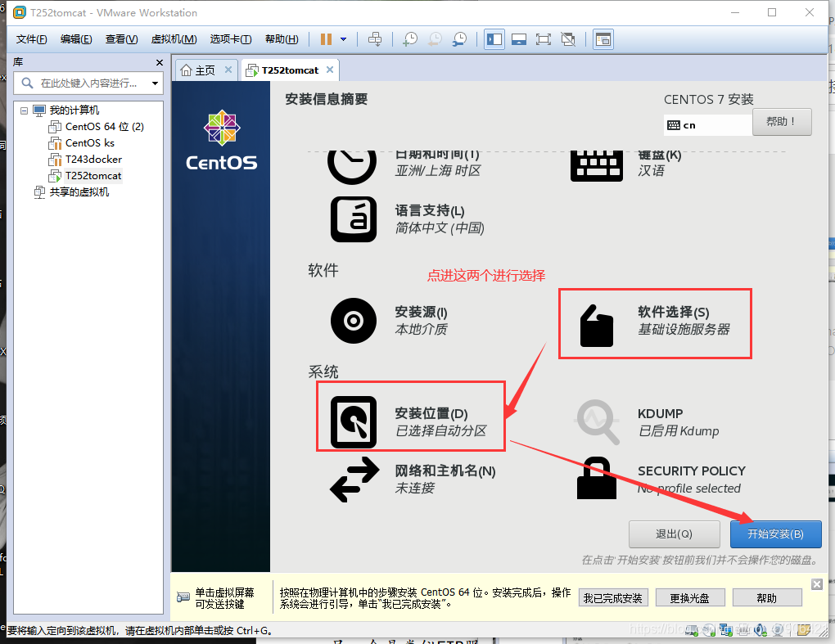Viewport: 835px width, 644px height.
Task: Click the Send Ctrl+Alt+Del toolbar icon
Action: pyautogui.click(x=375, y=38)
